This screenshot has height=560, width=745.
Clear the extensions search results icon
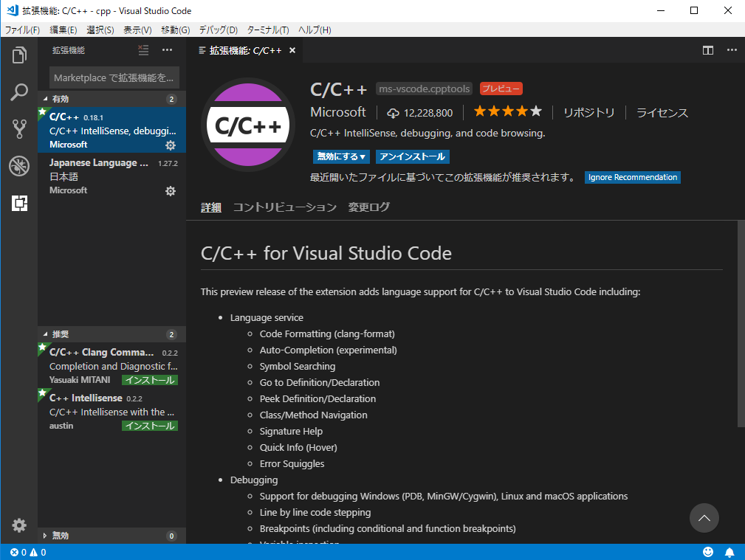[x=143, y=50]
